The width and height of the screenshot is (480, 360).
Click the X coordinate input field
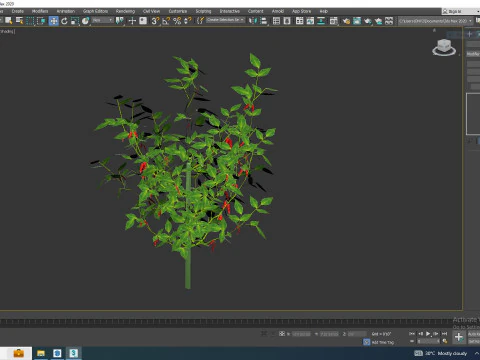pyautogui.click(x=301, y=334)
